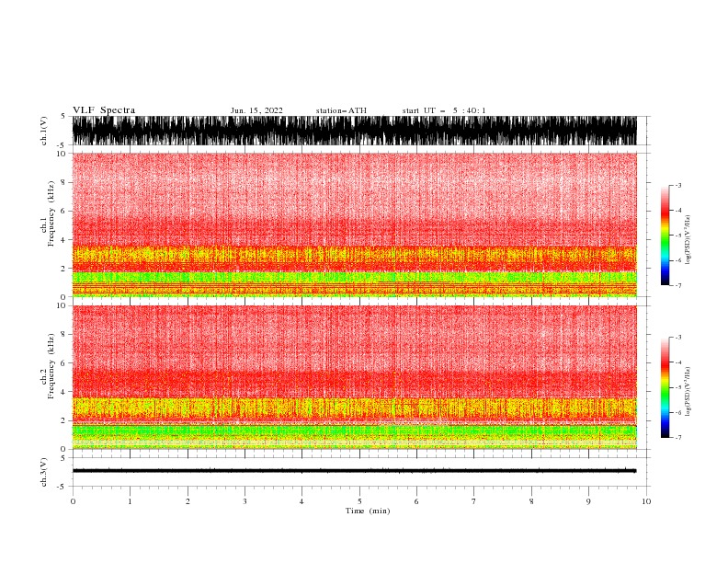Click the time axis tick label "2"
Viewport: 728px width, 563px height.
(188, 501)
